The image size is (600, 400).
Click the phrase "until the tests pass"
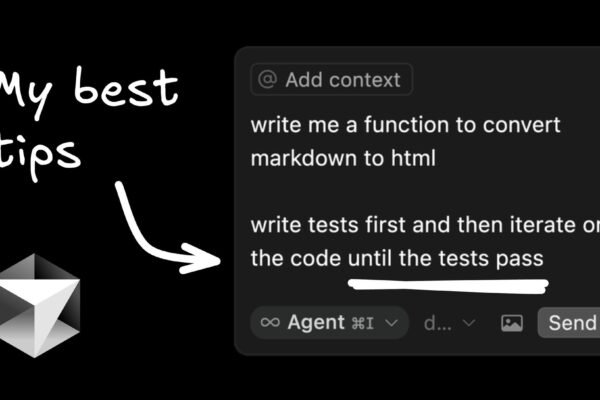(x=446, y=258)
